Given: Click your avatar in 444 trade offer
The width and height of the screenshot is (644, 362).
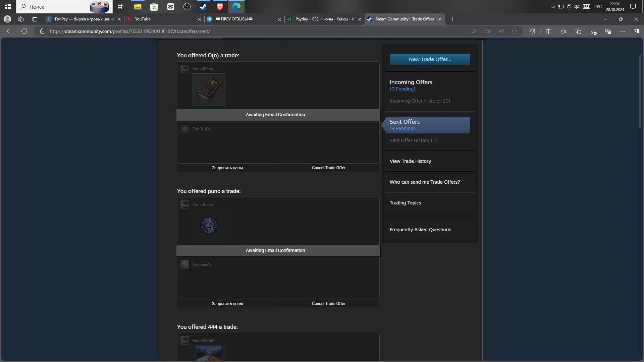Looking at the screenshot, I should tap(184, 341).
